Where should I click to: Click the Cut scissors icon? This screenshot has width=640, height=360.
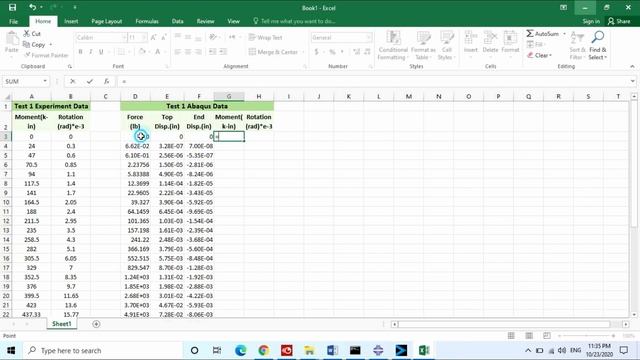(x=27, y=33)
